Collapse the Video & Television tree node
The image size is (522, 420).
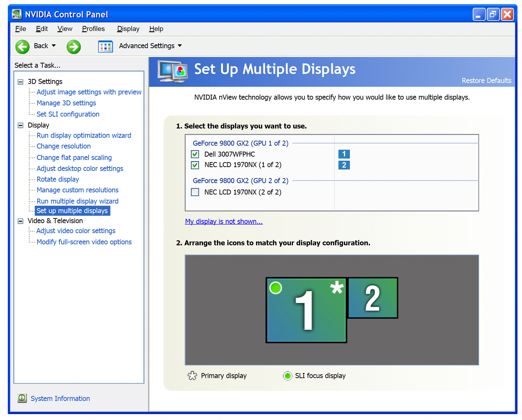click(x=21, y=221)
